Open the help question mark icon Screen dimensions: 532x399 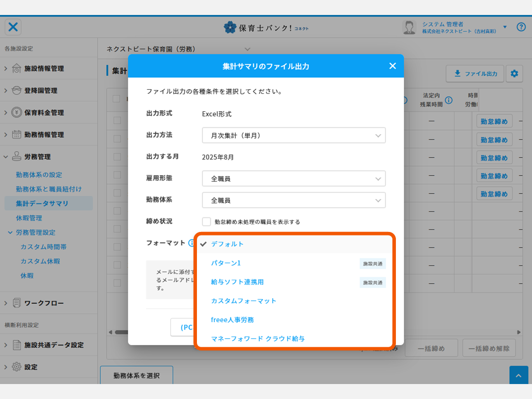tap(521, 27)
